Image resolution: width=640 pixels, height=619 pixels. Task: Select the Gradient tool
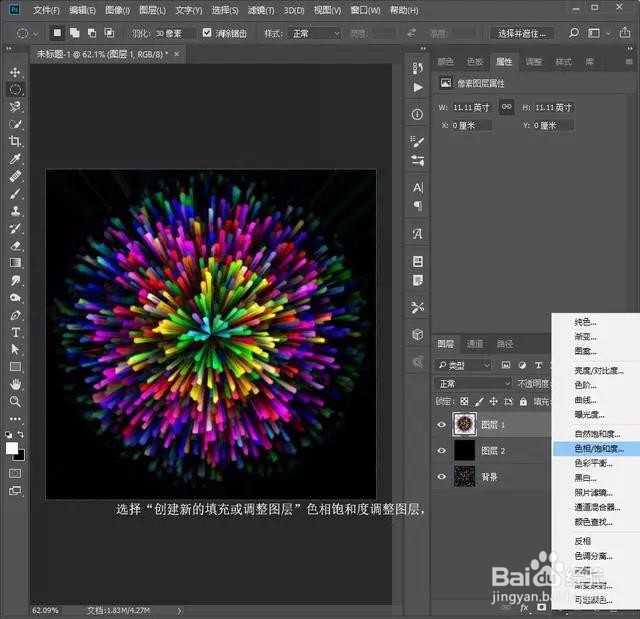point(15,263)
